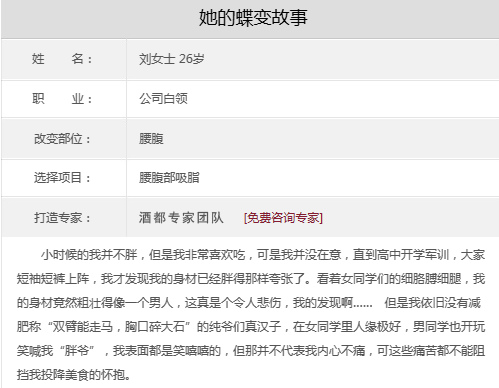The height and width of the screenshot is (388, 499).
Task: Click the 职业 label cell
Action: [x=63, y=99]
